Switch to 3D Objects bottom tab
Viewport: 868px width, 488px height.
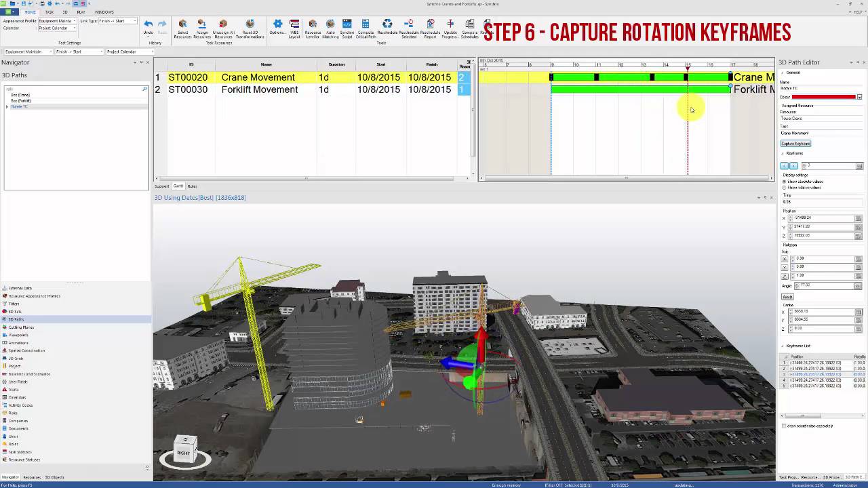pyautogui.click(x=54, y=477)
